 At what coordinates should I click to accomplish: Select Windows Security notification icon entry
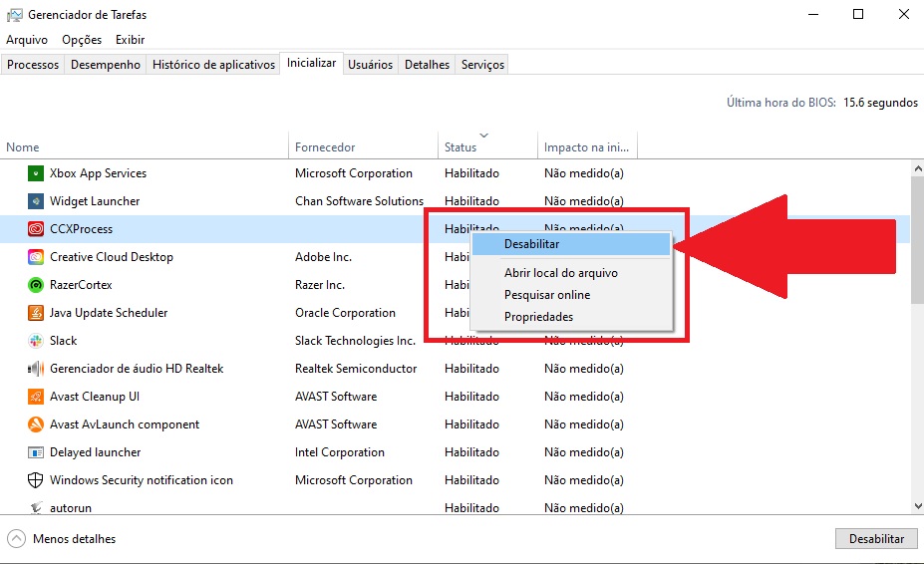pos(142,479)
